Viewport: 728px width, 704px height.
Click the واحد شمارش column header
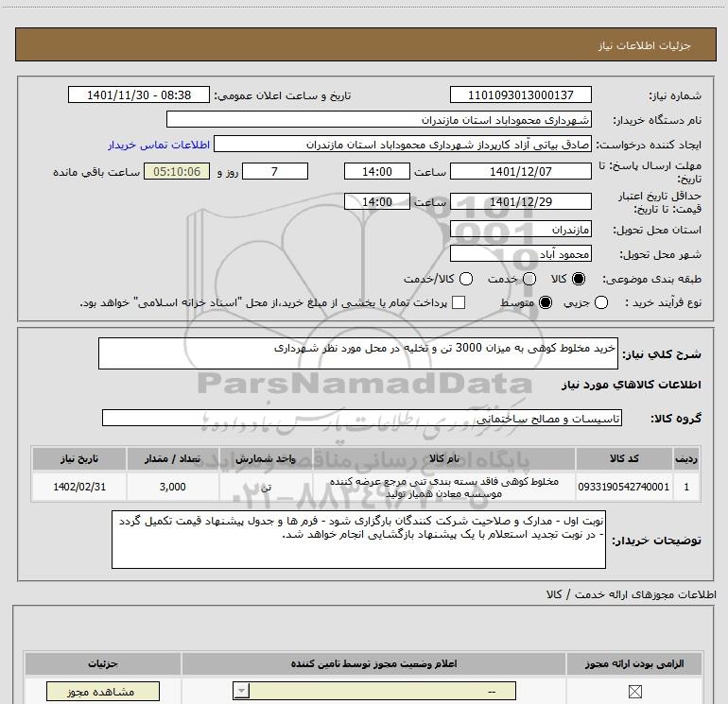pos(266,459)
